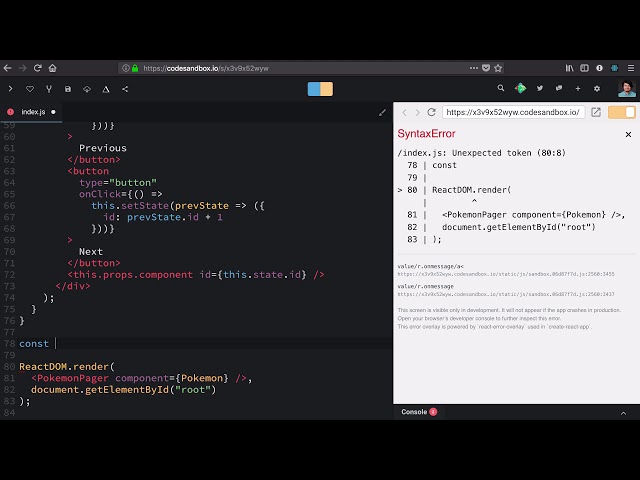This screenshot has height=480, width=640.
Task: Click the Firefox forward arrow
Action: point(22,68)
